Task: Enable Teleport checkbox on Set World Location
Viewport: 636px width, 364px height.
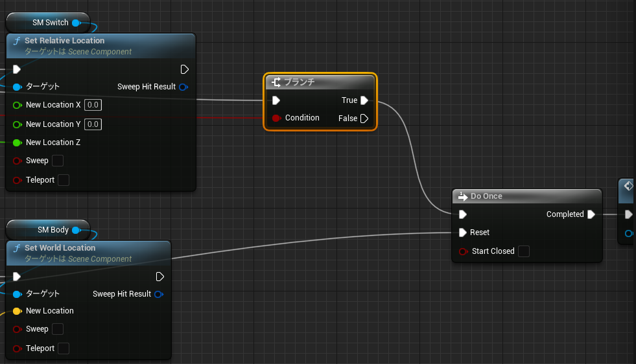Action: (x=64, y=348)
